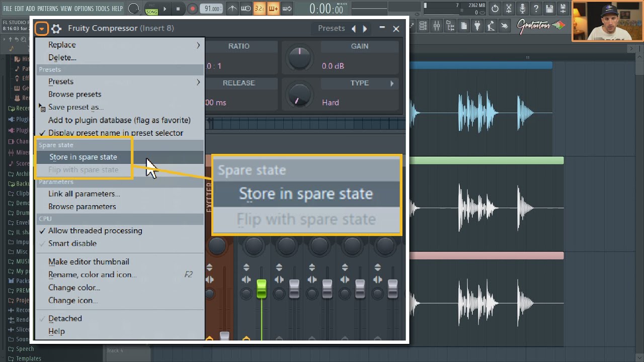Viewport: 644px width, 362px height.
Task: Adjust the GAIN knob in Fruity Compressor
Action: click(299, 57)
